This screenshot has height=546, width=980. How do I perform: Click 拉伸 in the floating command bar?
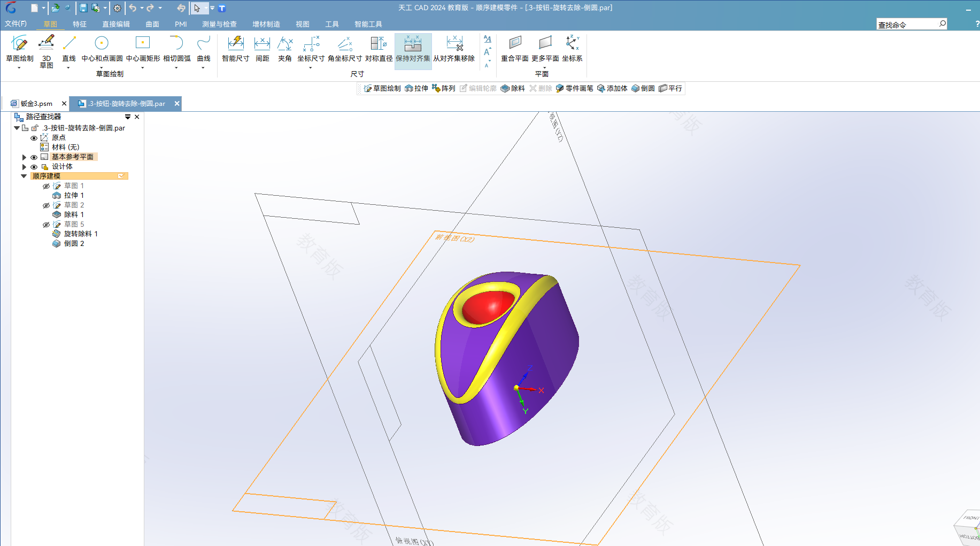(416, 88)
